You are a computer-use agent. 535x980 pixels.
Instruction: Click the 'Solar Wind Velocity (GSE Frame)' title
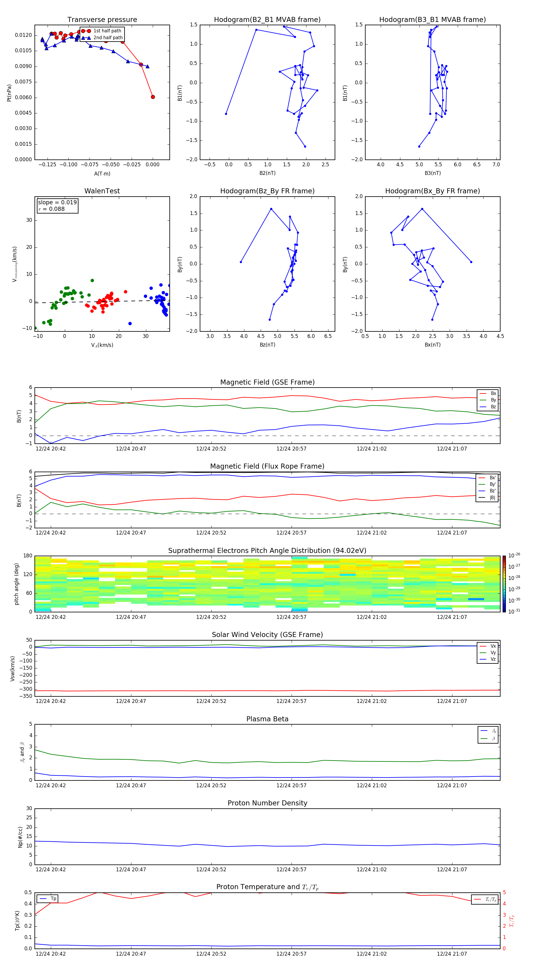(267, 635)
